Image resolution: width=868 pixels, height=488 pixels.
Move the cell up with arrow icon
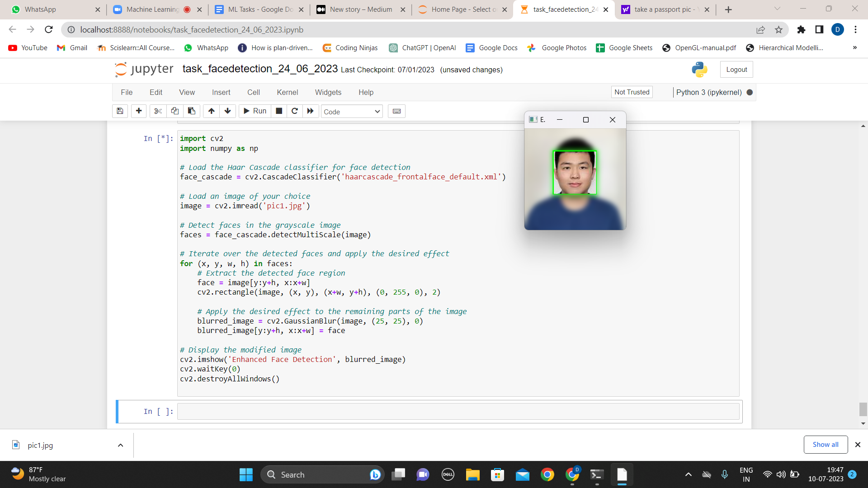[211, 111]
